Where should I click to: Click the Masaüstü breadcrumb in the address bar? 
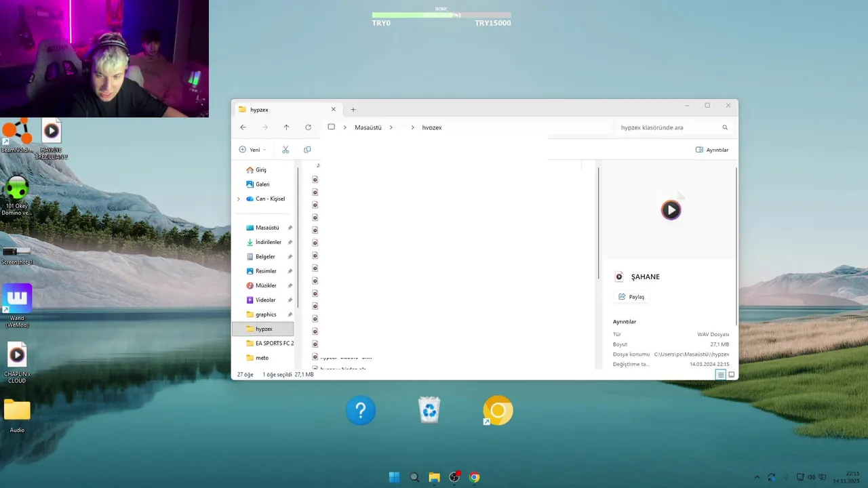click(x=368, y=127)
